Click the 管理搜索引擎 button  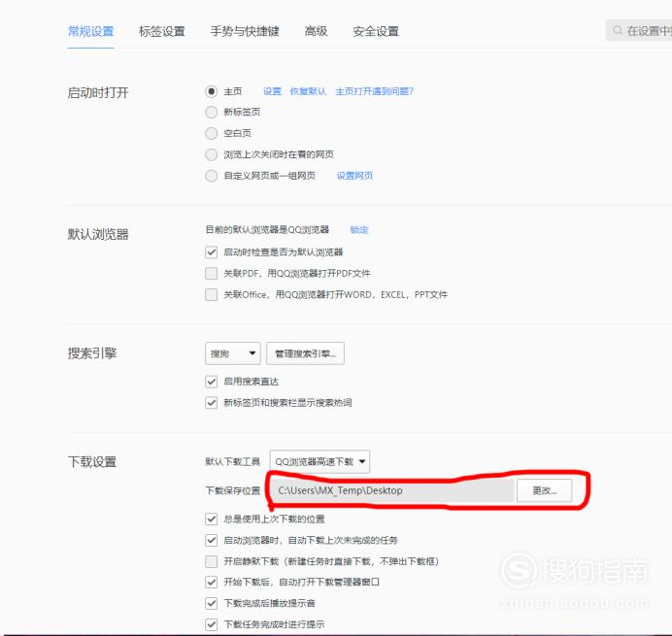point(305,353)
